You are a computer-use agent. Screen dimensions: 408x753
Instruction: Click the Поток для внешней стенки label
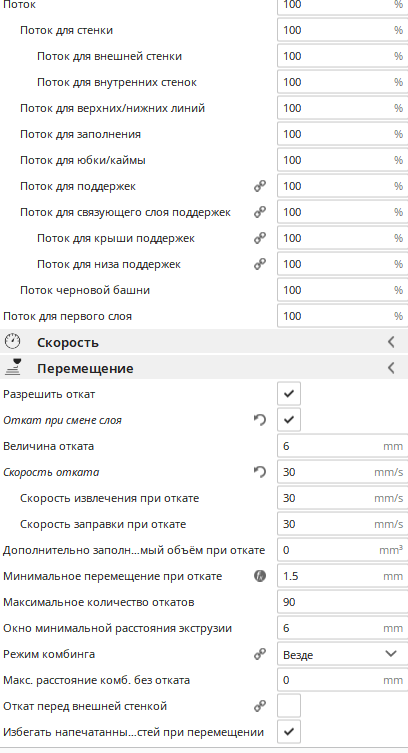[109, 56]
